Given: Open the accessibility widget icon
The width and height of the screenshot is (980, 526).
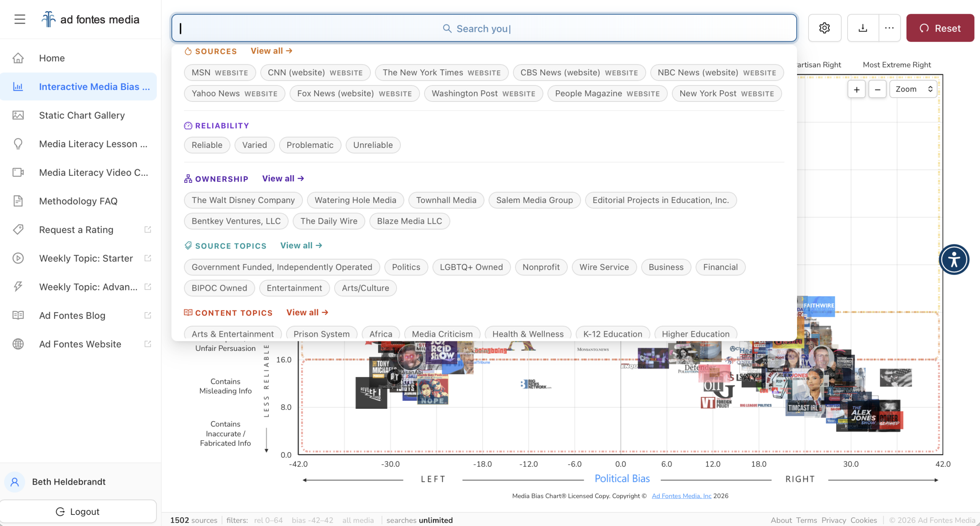Looking at the screenshot, I should click(954, 259).
